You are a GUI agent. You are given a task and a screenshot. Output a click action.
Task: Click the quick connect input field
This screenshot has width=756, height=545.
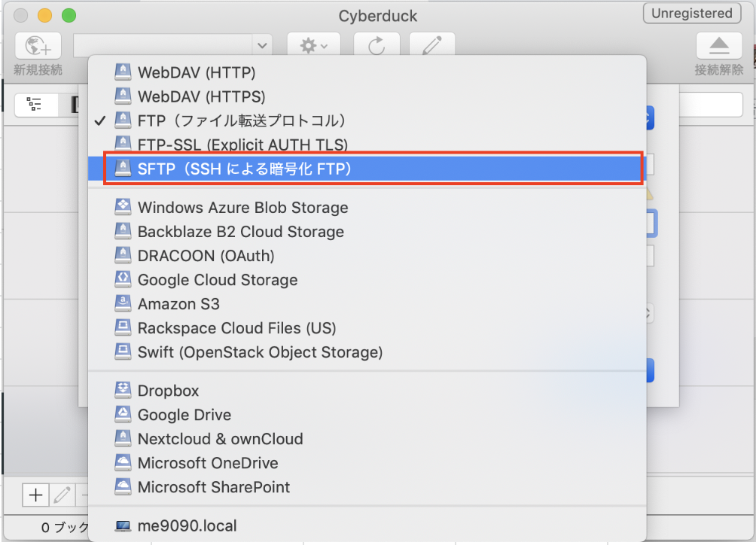tap(163, 46)
